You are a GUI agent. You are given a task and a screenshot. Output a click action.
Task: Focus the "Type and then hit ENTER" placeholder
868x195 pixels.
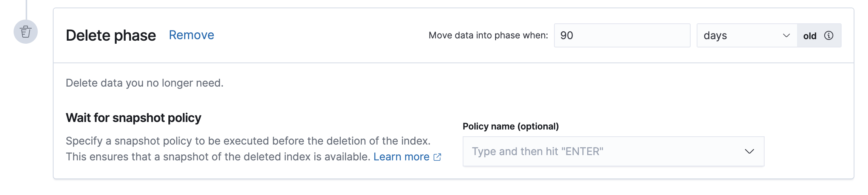(537, 151)
